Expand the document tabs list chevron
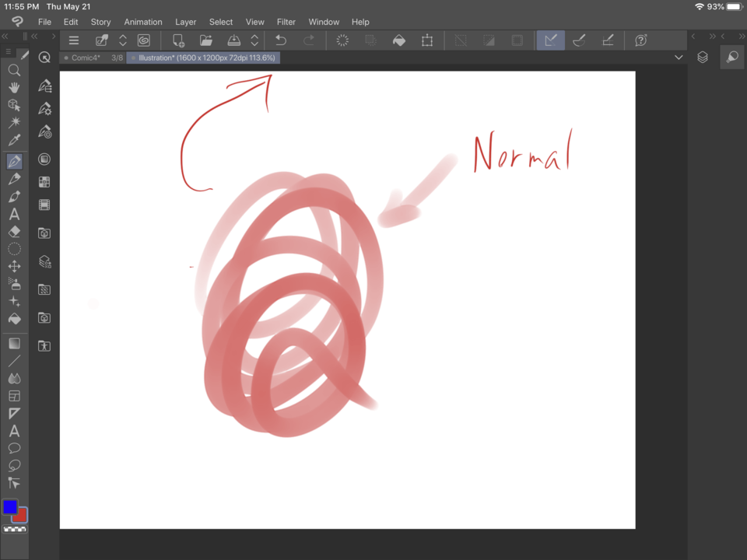Image resolution: width=747 pixels, height=560 pixels. 679,58
